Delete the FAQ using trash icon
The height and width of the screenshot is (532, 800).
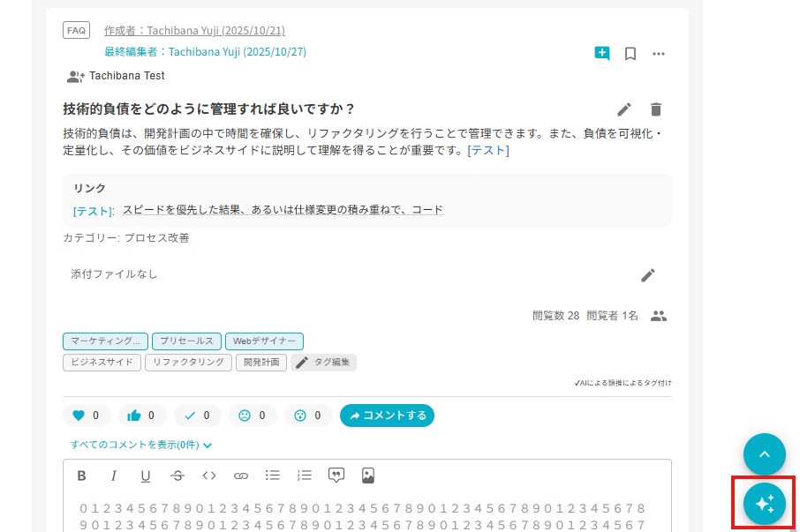pos(655,109)
